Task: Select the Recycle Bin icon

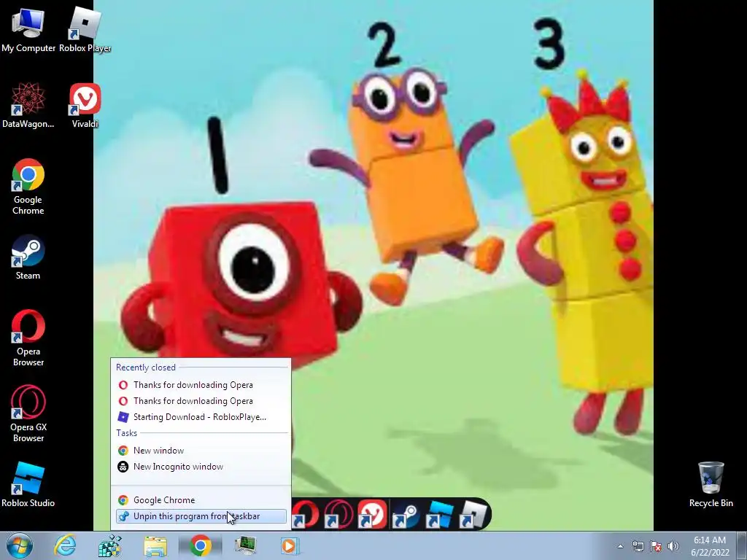Action: [711, 484]
